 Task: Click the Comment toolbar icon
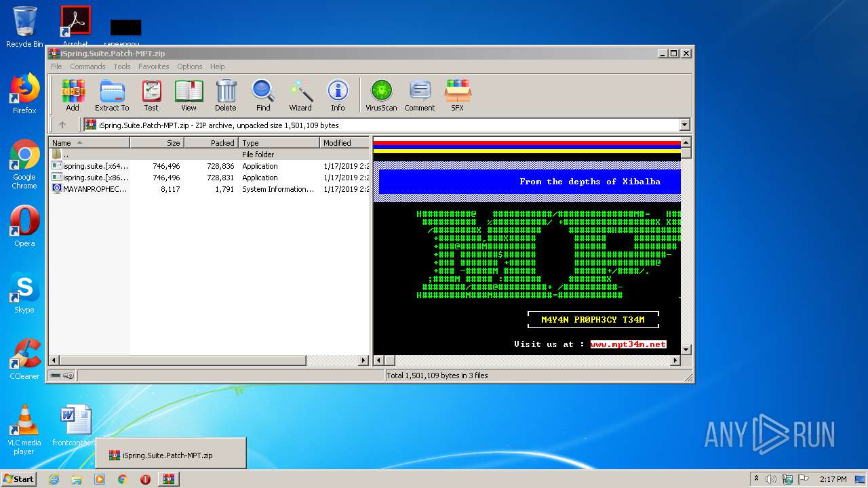(x=420, y=95)
